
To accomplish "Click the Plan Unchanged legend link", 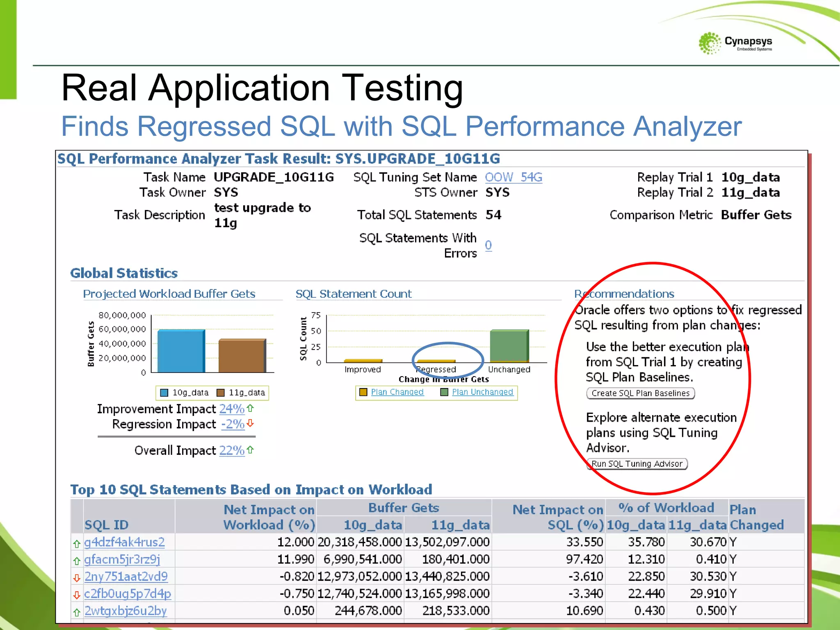I will click(482, 392).
